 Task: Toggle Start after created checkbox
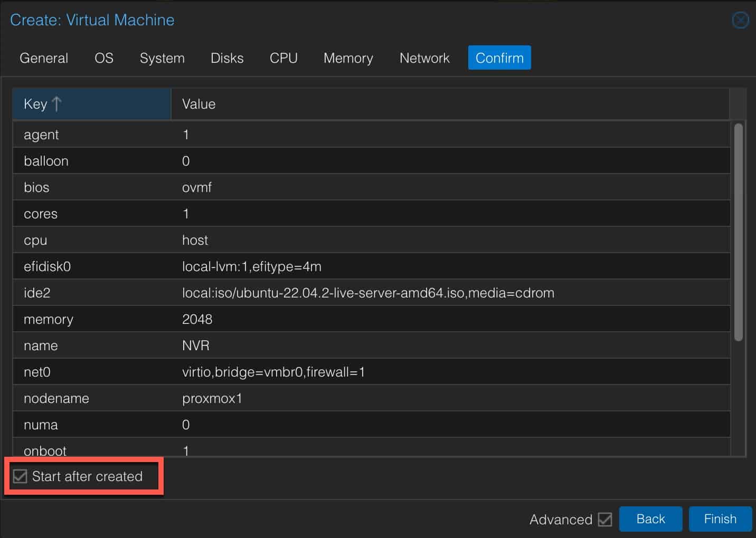click(20, 476)
